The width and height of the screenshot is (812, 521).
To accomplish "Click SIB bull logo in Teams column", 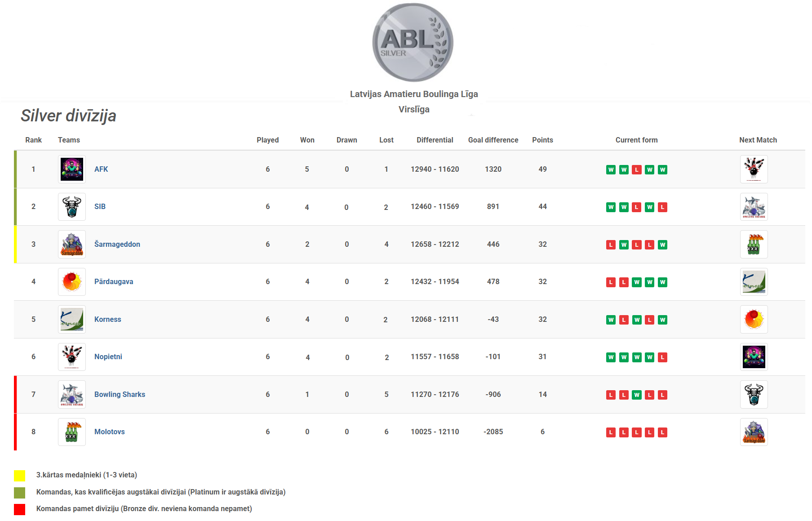I will 72,207.
